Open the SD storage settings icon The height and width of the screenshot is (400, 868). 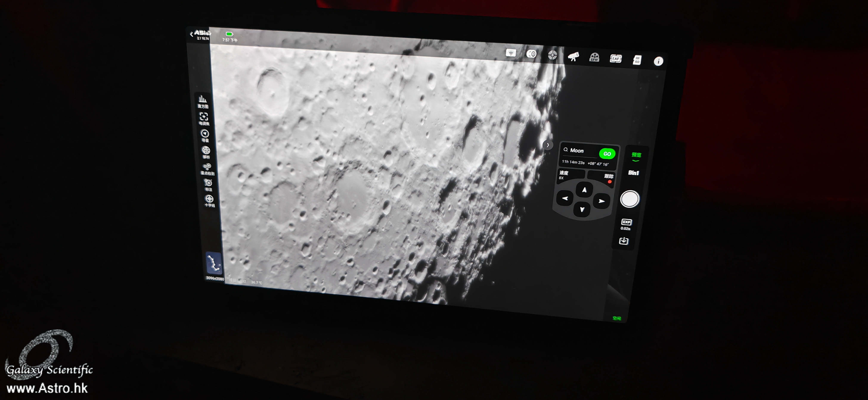click(x=637, y=60)
